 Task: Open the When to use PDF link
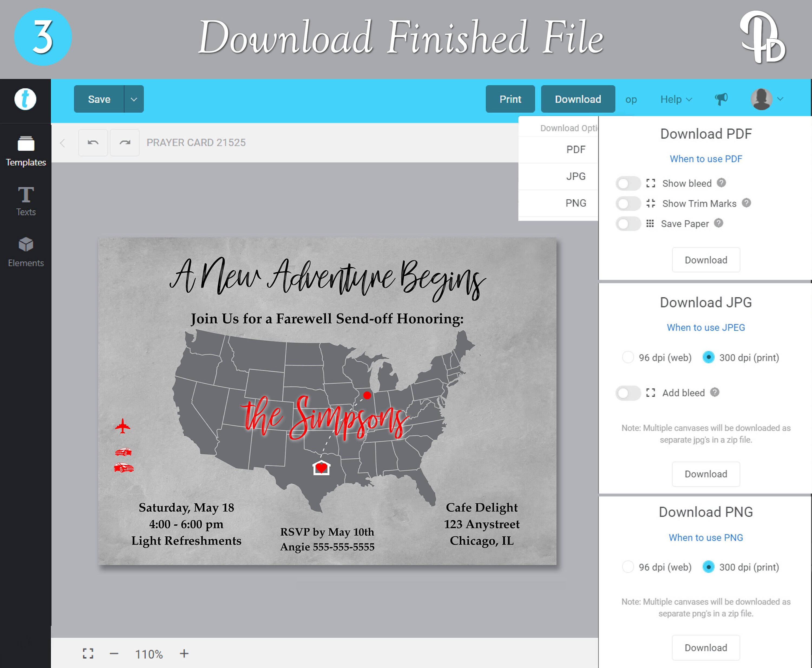pos(706,159)
